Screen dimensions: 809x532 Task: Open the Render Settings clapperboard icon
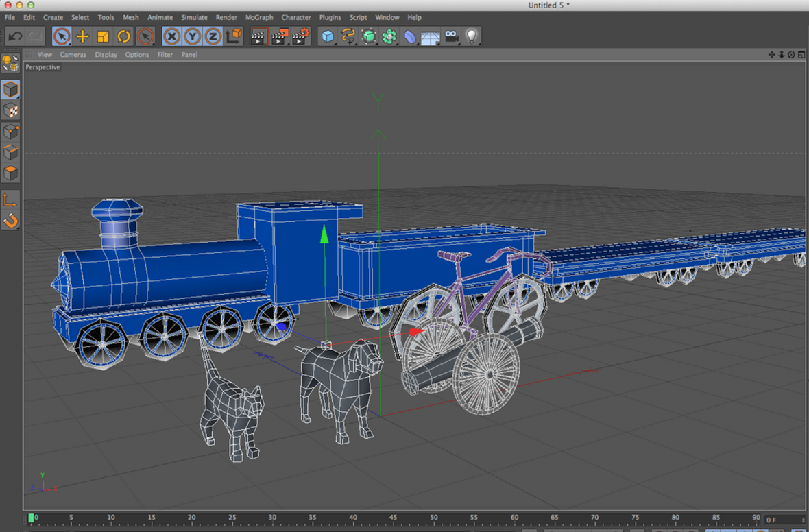tap(300, 36)
